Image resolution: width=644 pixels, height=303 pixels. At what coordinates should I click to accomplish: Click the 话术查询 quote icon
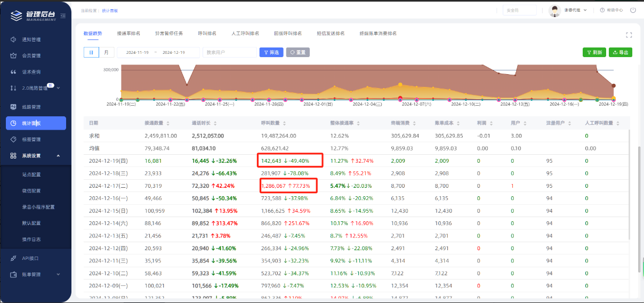[14, 71]
